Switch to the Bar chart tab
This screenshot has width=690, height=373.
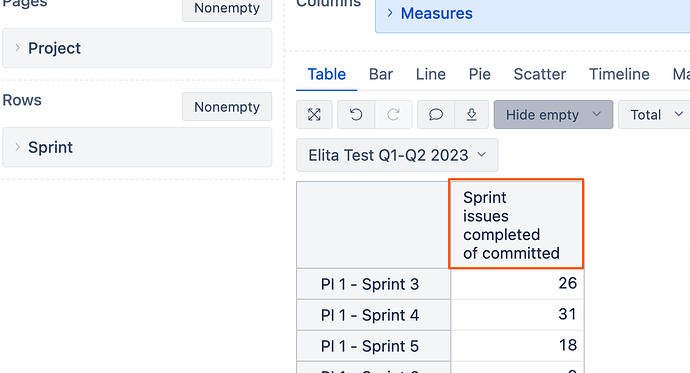click(x=381, y=74)
